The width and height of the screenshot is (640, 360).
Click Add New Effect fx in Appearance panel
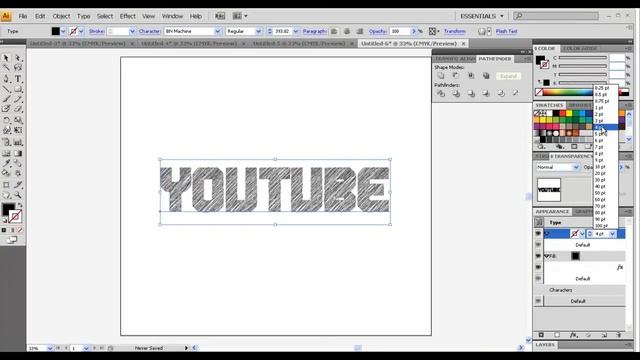573,335
